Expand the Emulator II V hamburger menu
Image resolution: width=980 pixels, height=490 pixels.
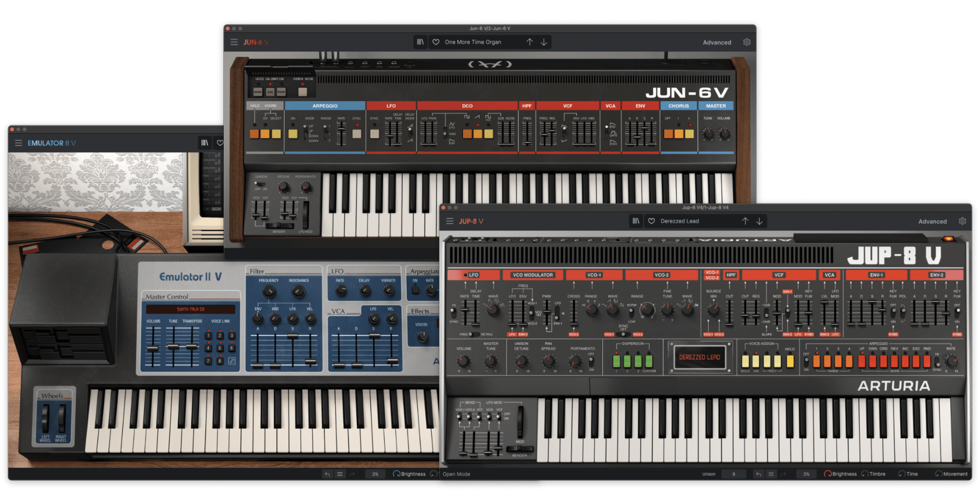click(x=18, y=143)
